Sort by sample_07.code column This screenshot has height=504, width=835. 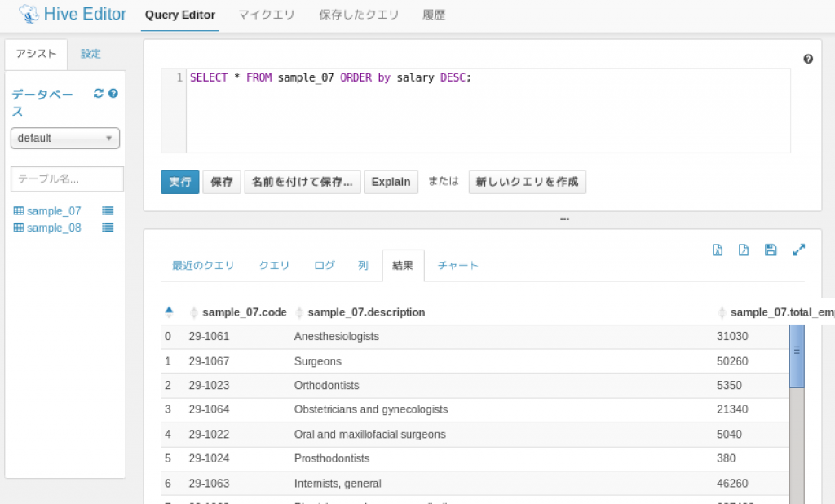(245, 312)
